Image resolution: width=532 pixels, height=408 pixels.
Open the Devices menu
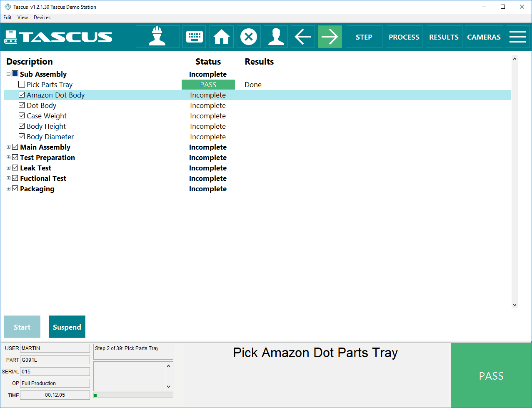tap(42, 18)
